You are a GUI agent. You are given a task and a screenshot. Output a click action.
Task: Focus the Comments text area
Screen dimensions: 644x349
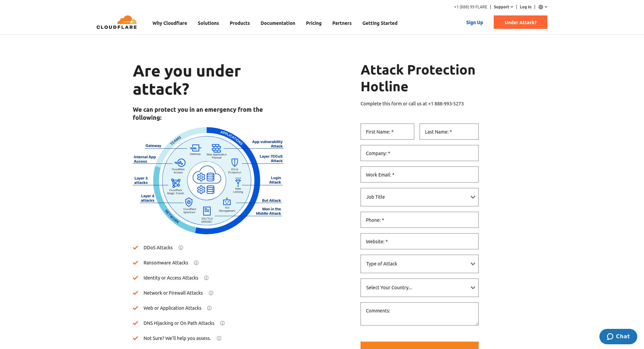419,314
